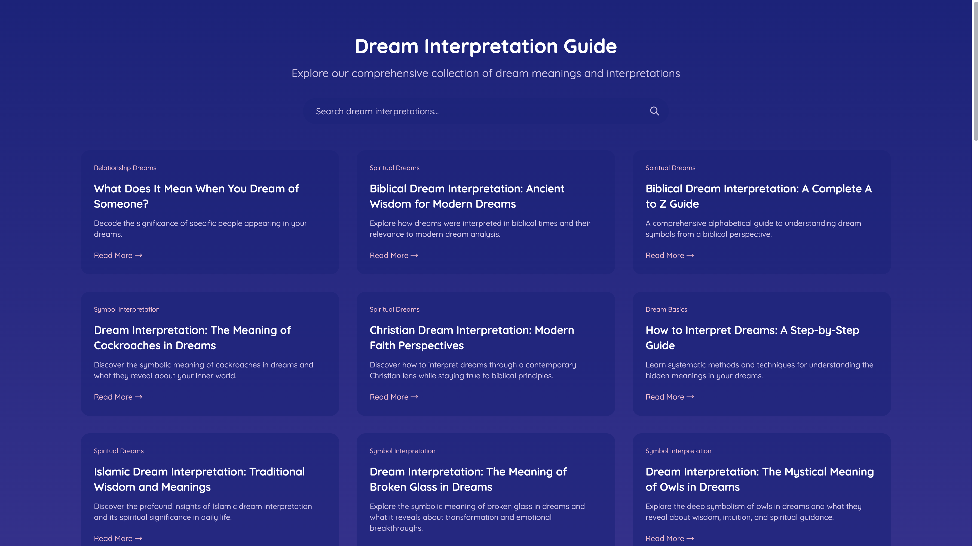Click Read More under A to Z Guide card
This screenshot has width=980, height=546.
[670, 255]
